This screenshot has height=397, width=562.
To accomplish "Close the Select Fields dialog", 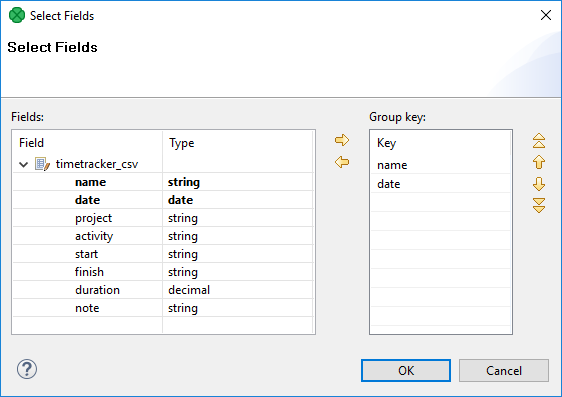I will pyautogui.click(x=546, y=15).
